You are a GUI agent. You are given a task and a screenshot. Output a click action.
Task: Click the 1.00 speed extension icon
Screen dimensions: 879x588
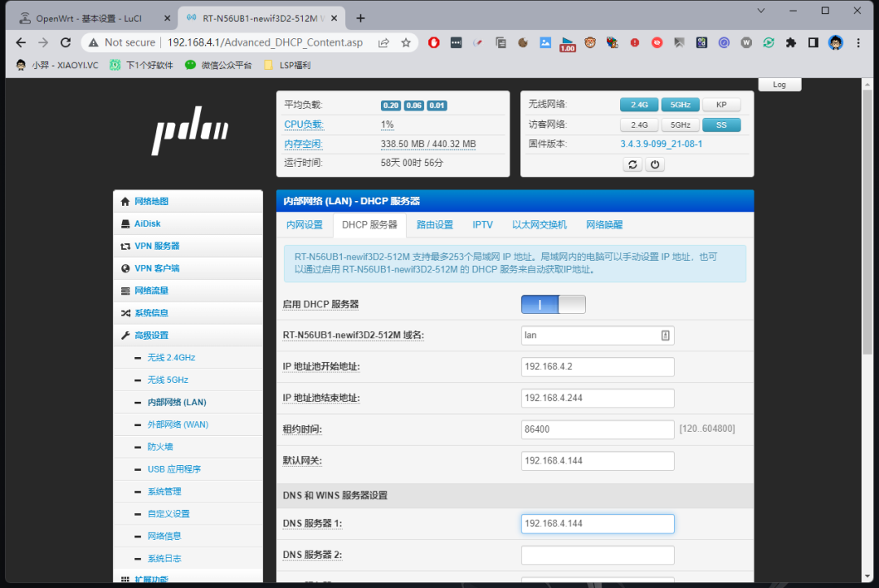(567, 43)
